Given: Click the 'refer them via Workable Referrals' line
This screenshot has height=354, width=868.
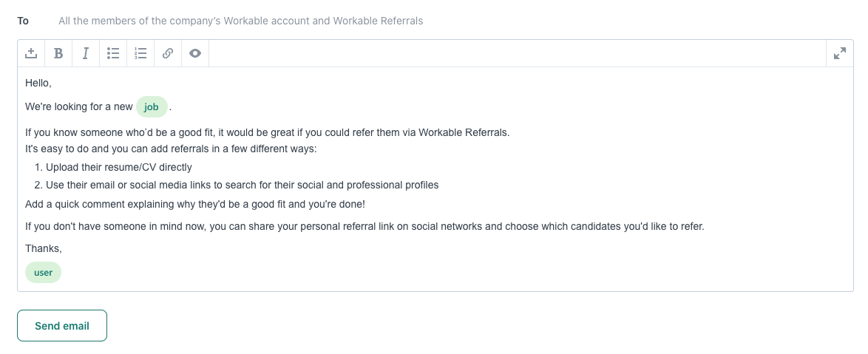Looking at the screenshot, I should point(268,133).
